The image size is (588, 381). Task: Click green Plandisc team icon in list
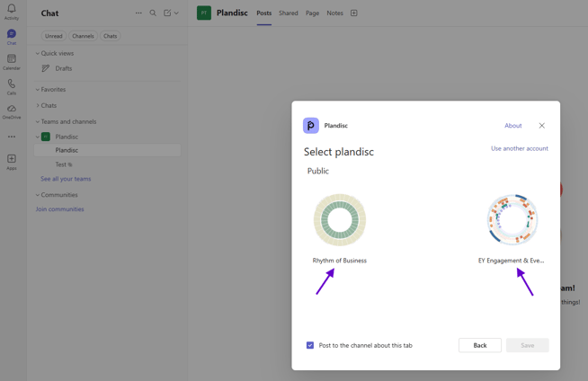[46, 137]
